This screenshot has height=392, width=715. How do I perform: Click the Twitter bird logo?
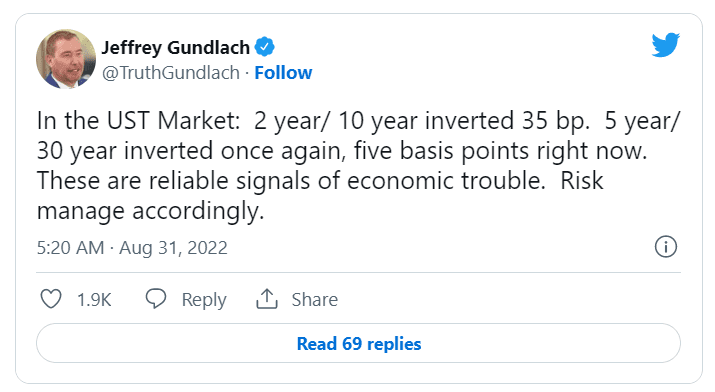coord(665,45)
